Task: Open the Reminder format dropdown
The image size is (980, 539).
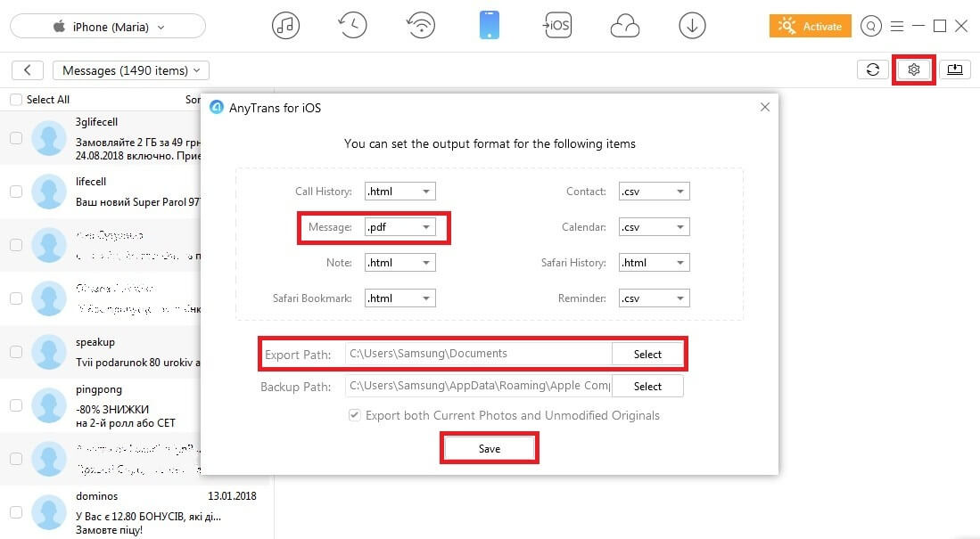Action: coord(655,298)
